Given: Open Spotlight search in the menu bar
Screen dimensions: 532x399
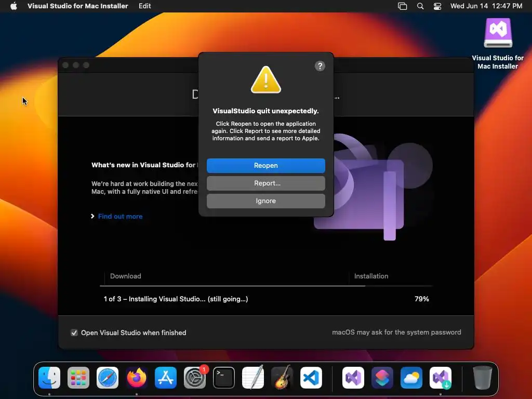Looking at the screenshot, I should 420,6.
